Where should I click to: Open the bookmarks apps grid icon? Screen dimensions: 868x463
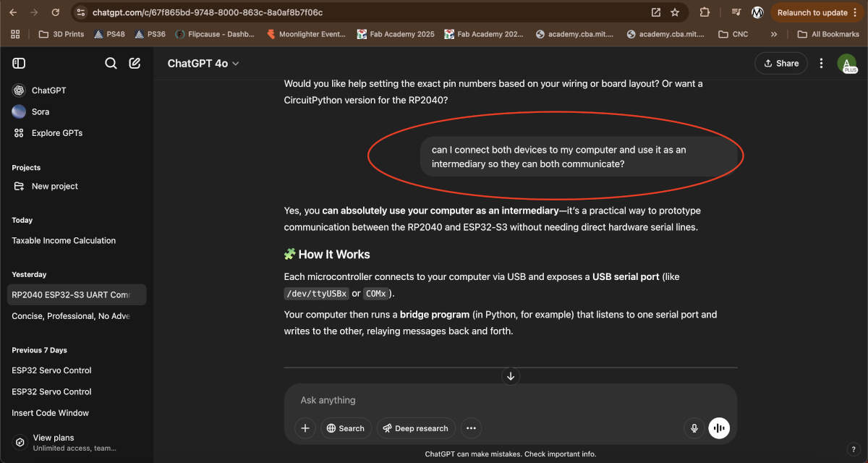[15, 34]
